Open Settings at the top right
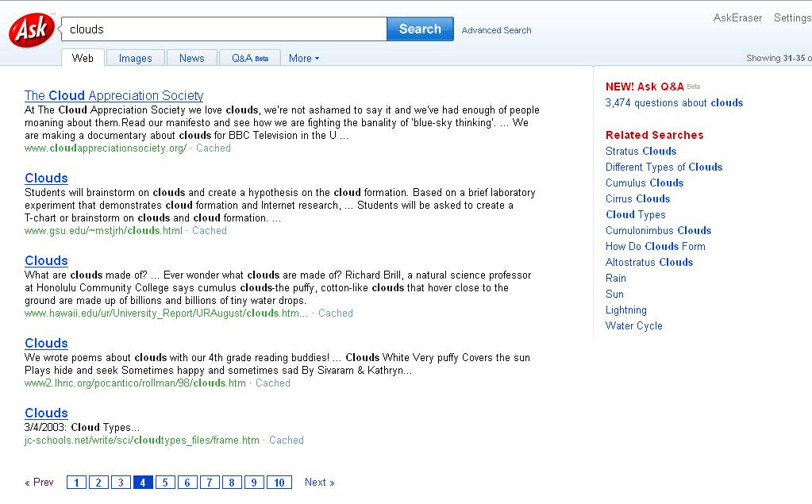812x504 pixels. pyautogui.click(x=792, y=17)
